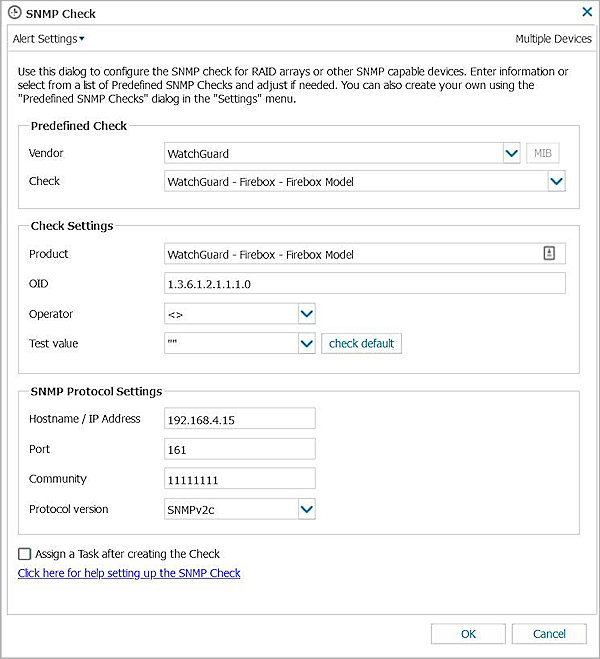Expand the Vendor dropdown
600x659 pixels.
[512, 153]
